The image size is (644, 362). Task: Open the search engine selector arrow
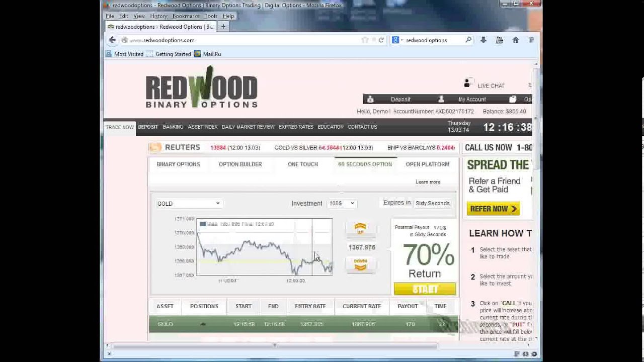pos(401,40)
